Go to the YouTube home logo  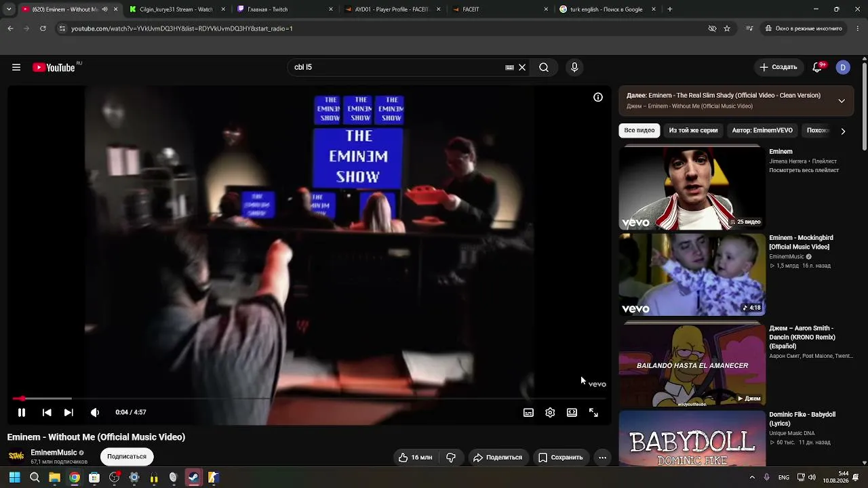54,67
